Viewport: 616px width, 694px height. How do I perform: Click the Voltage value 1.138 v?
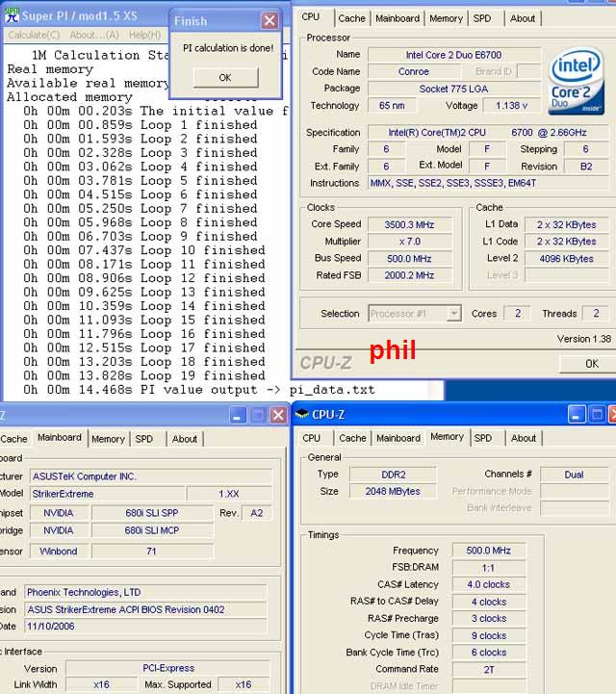[x=511, y=106]
